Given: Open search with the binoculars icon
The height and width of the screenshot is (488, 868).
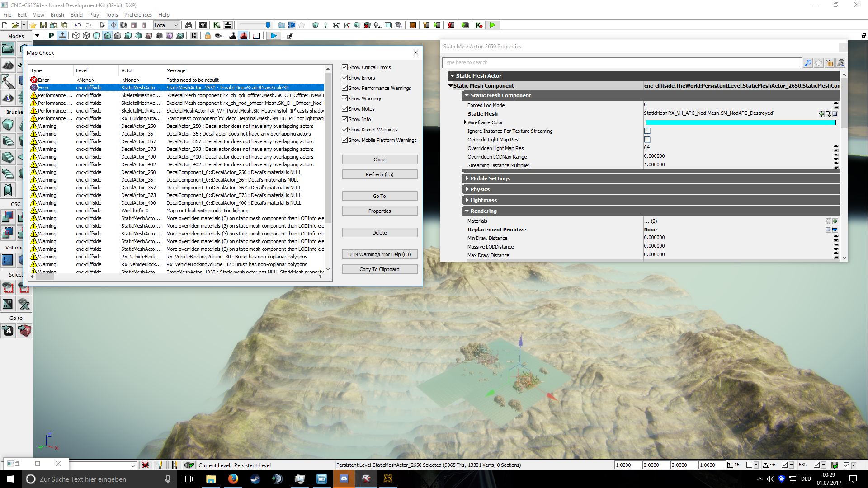Looking at the screenshot, I should [x=189, y=25].
